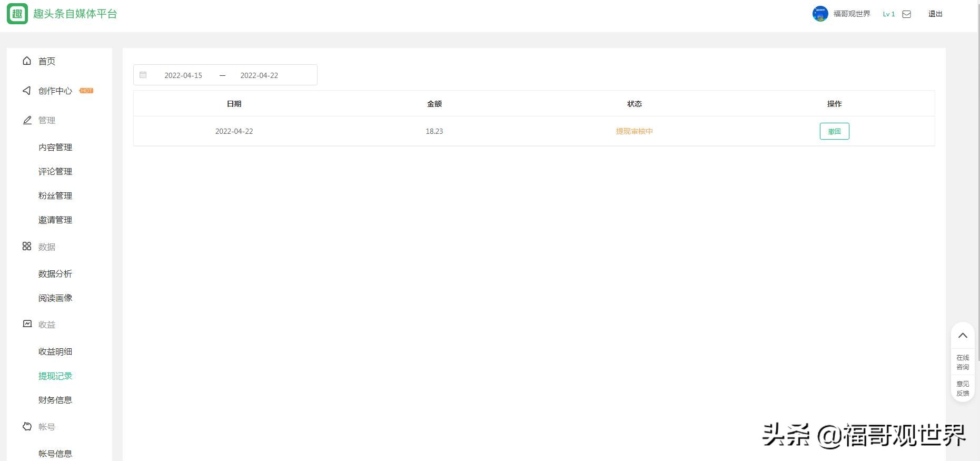Go to 收益明细 menu item
Image resolution: width=980 pixels, height=461 pixels.
(x=55, y=351)
